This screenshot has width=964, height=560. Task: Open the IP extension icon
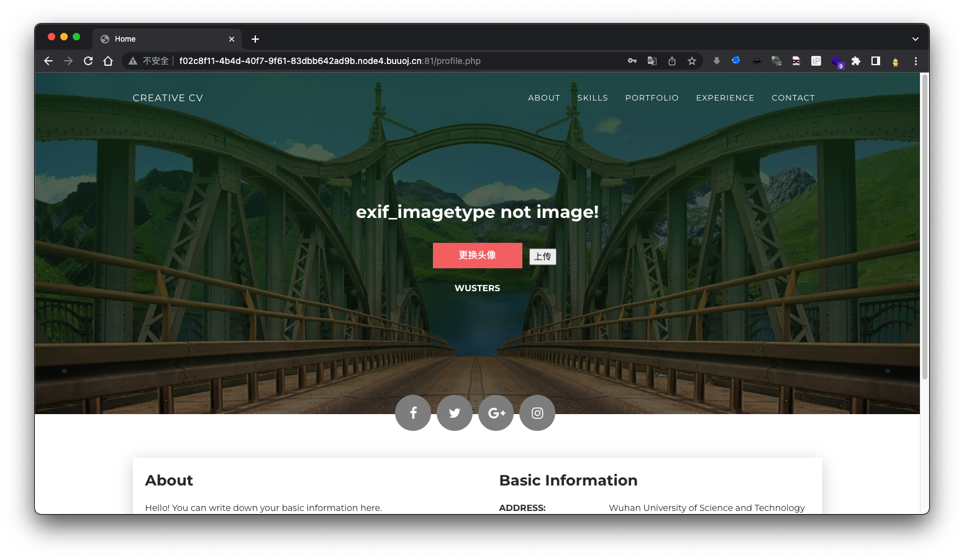[x=816, y=61]
